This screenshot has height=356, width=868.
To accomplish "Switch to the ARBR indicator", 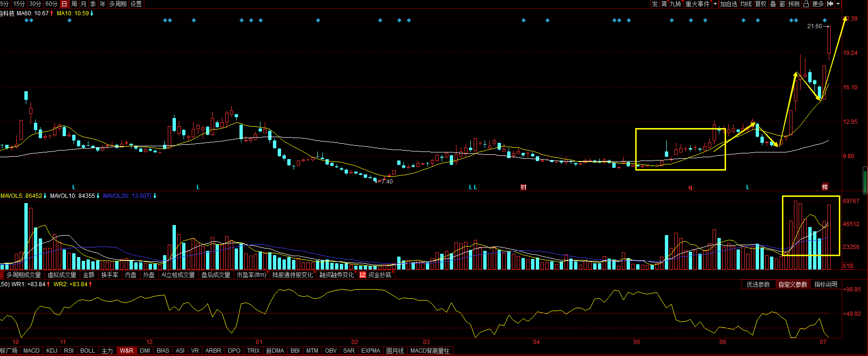I will tap(213, 351).
